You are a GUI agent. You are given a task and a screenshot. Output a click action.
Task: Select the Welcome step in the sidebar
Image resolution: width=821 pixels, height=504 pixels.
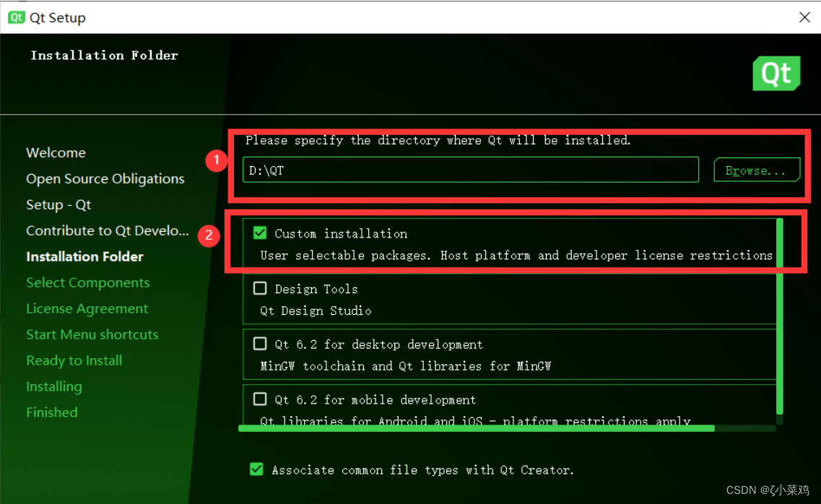tap(56, 153)
